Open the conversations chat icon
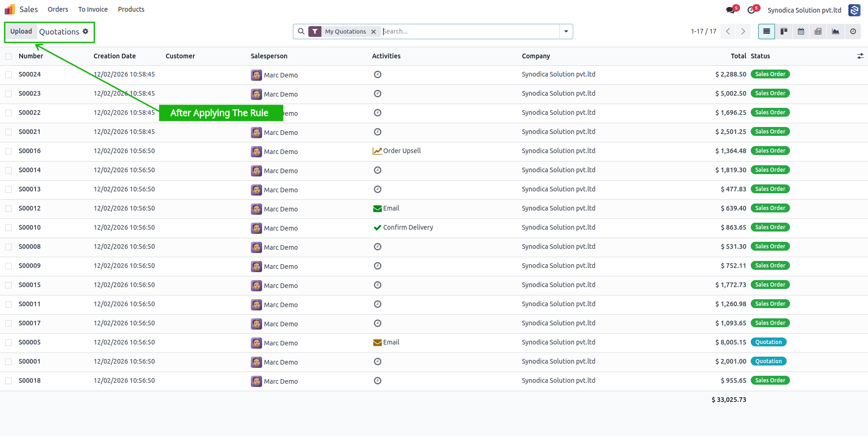Image resolution: width=868 pixels, height=436 pixels. pos(730,10)
